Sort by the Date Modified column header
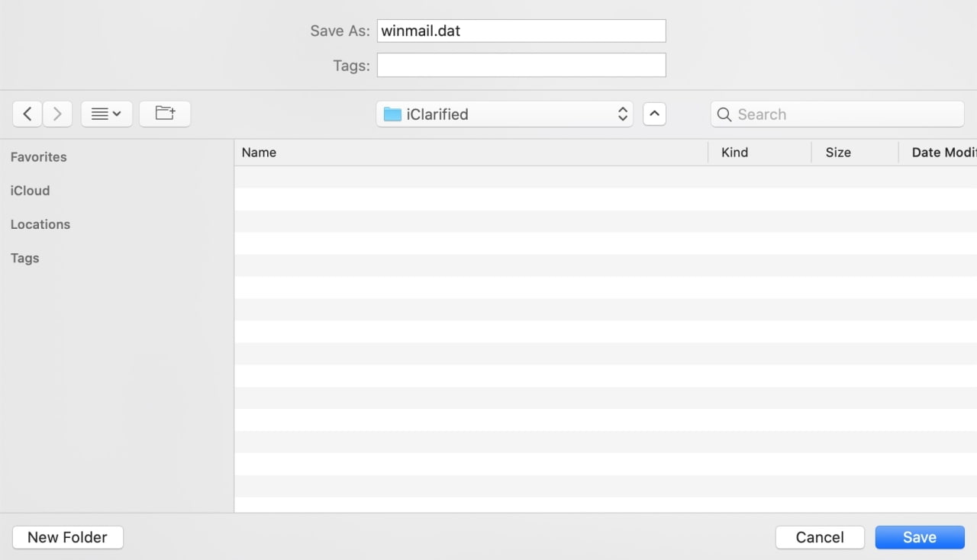The height and width of the screenshot is (560, 977). coord(944,152)
